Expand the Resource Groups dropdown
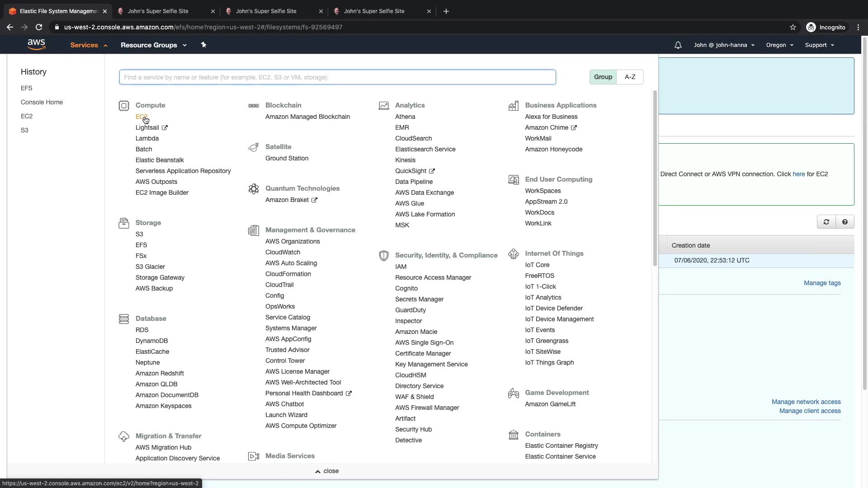 [153, 45]
